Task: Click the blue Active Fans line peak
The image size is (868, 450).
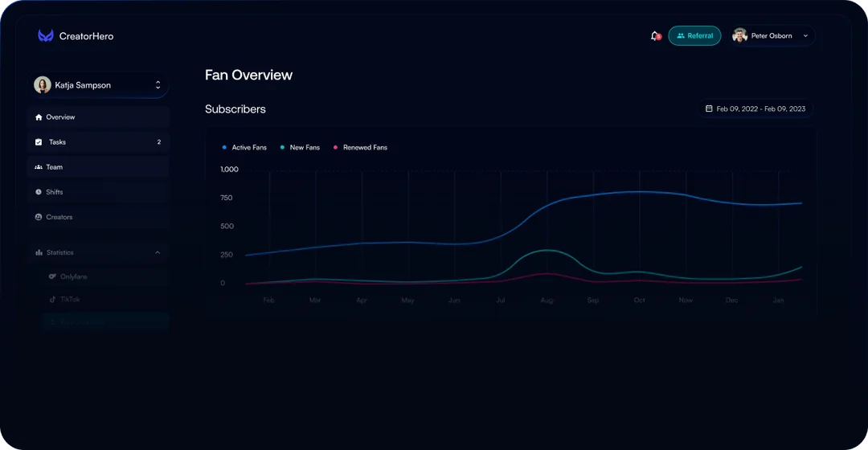Action: coord(640,192)
